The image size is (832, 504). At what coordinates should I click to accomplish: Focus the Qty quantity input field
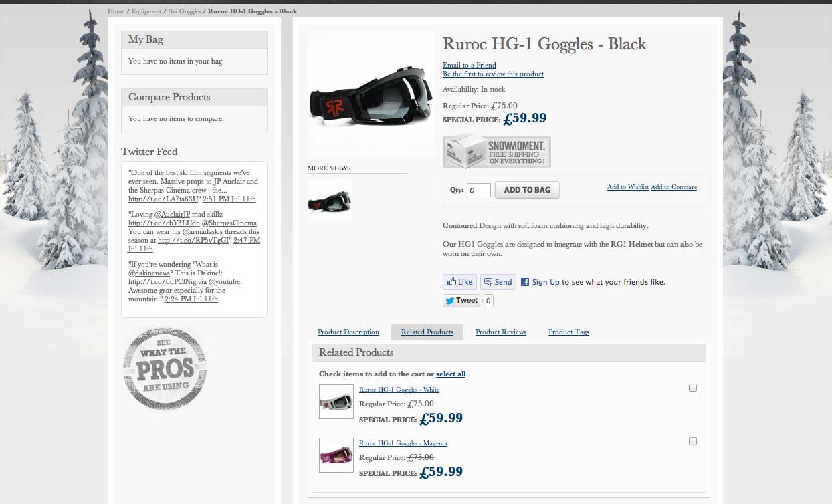click(x=478, y=191)
